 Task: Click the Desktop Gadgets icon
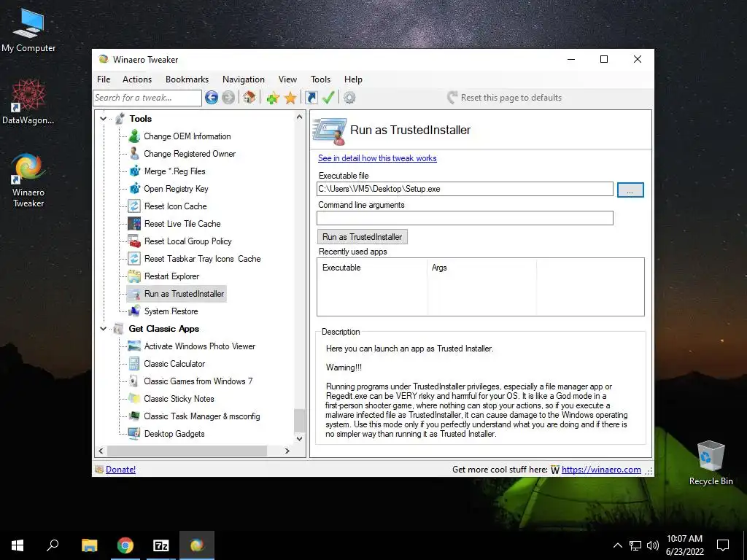[134, 434]
